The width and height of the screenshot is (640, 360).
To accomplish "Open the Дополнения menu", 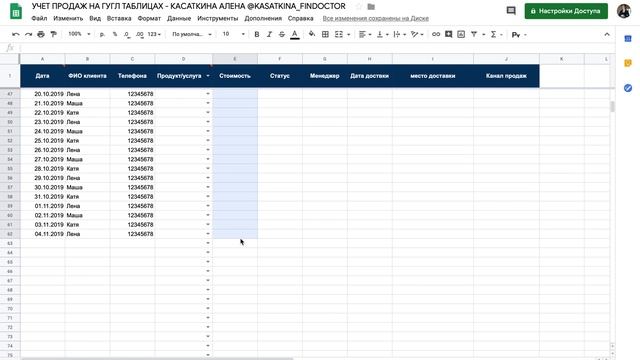I will click(x=263, y=18).
